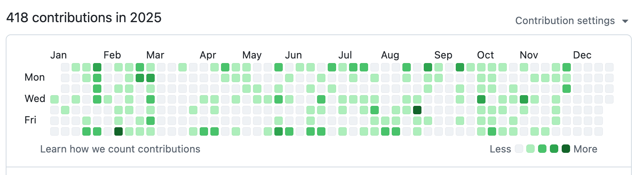Screen dimensions: 644x175
Task: Click the lightest gray legend swatch
Action: 519,149
